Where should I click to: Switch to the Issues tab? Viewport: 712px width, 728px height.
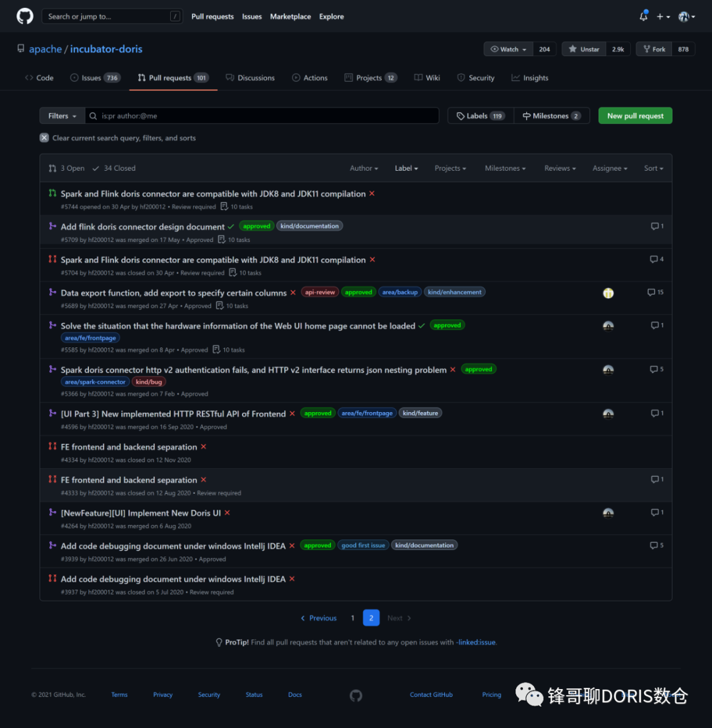[x=95, y=78]
